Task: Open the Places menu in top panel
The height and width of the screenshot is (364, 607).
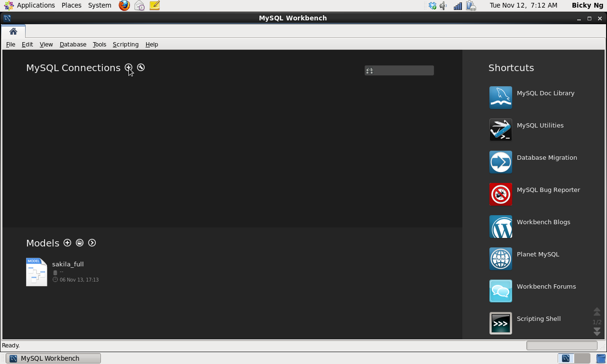Action: click(x=72, y=5)
